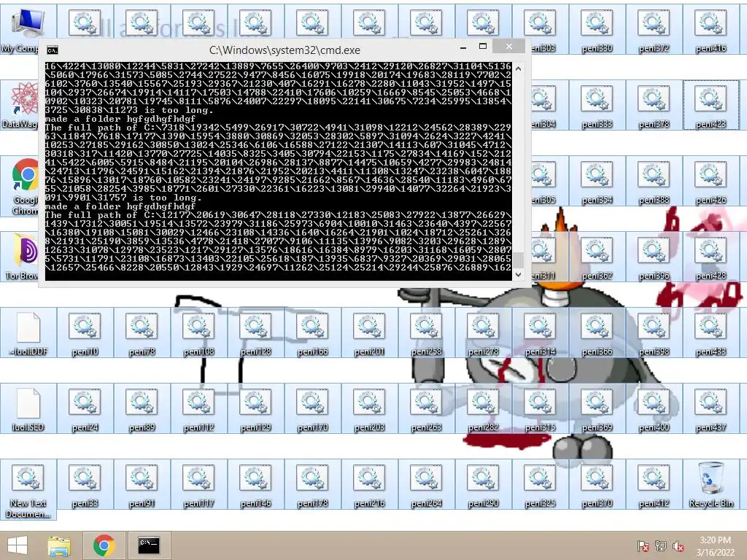Image resolution: width=747 pixels, height=560 pixels.
Task: Open the peni10 desktop file
Action: (x=85, y=333)
